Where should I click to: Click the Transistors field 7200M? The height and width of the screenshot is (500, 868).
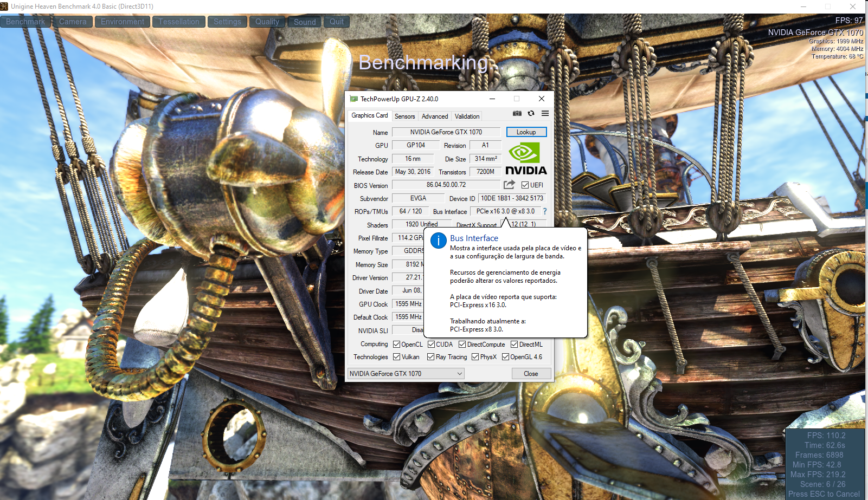click(x=486, y=172)
